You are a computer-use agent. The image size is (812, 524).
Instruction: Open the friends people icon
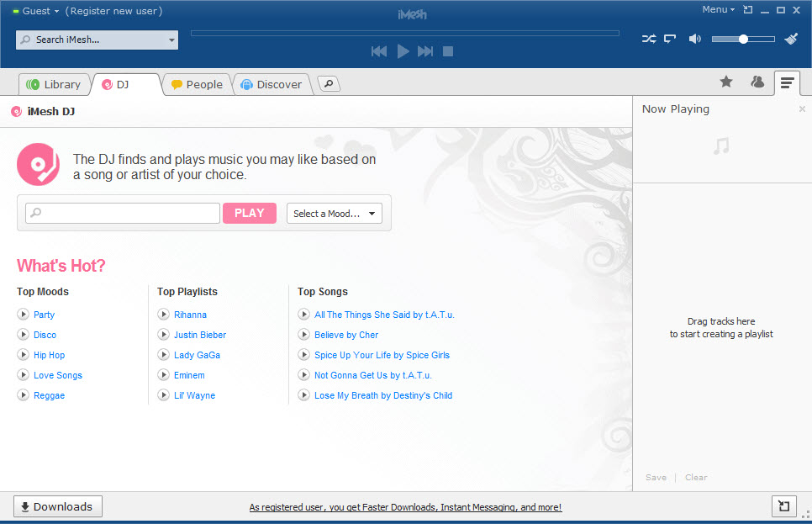pos(757,82)
